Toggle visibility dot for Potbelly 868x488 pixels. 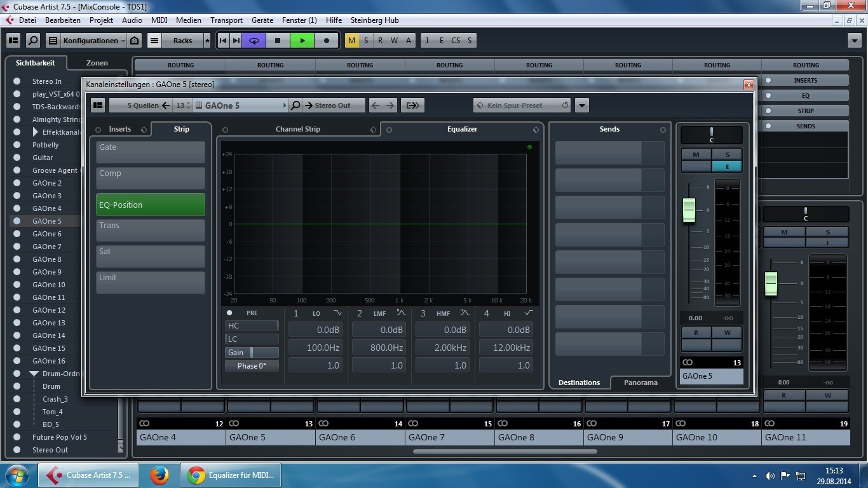[17, 145]
